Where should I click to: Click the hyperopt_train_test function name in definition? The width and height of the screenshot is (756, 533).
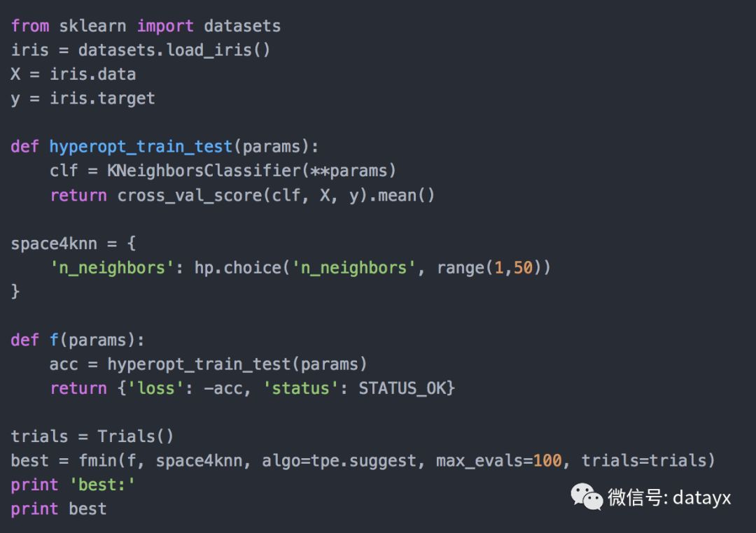coord(141,146)
